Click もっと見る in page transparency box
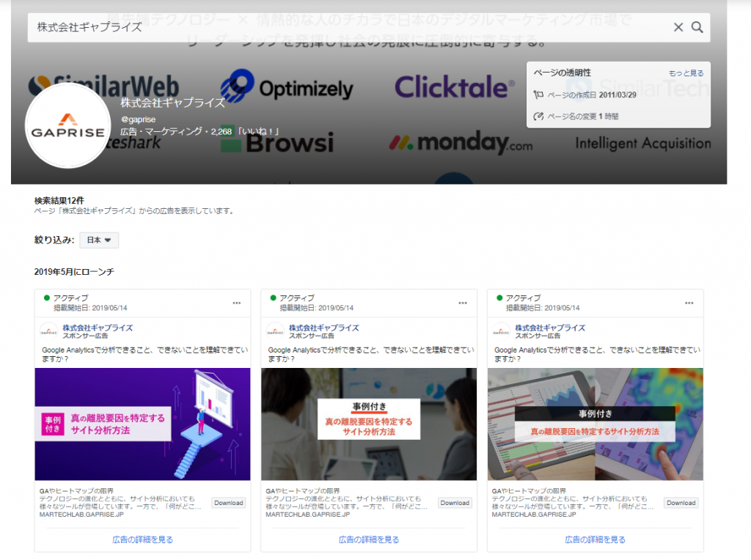751x560 pixels. click(686, 73)
